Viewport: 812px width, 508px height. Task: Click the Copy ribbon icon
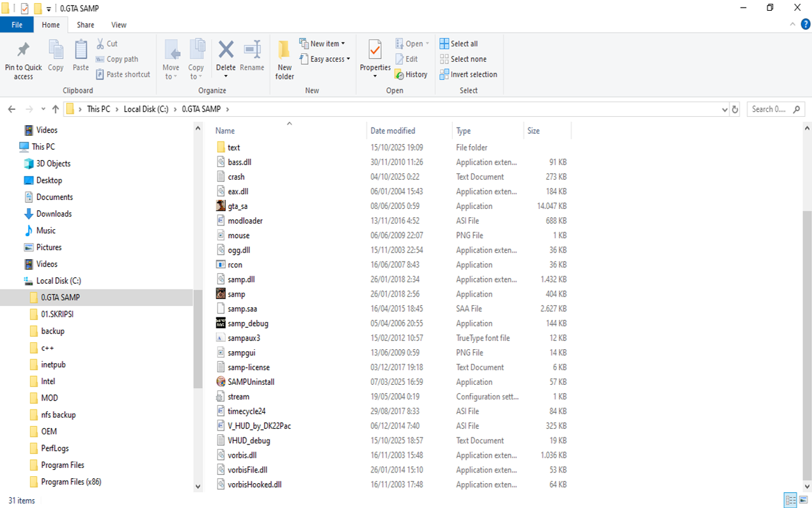(56, 56)
